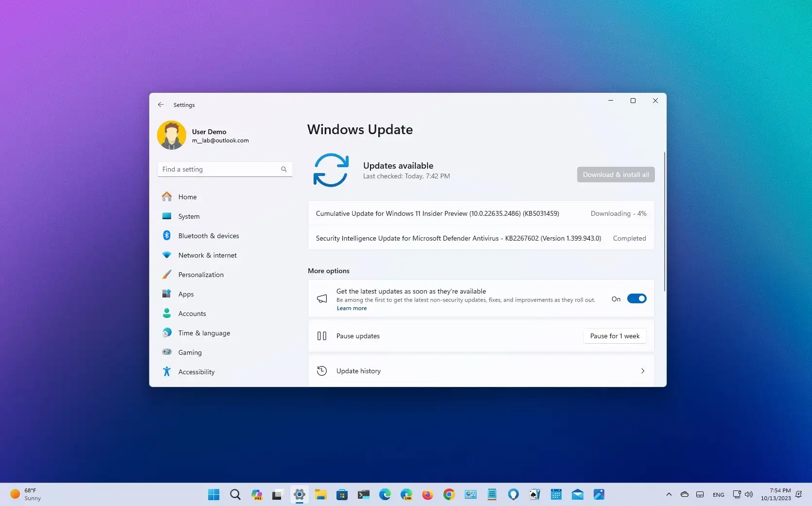Click the Download & install all button

(616, 174)
